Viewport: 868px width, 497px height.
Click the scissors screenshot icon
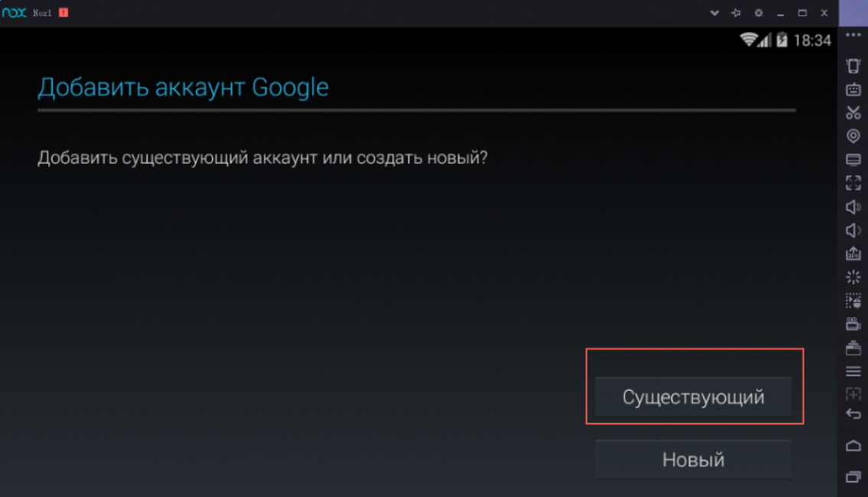click(x=853, y=112)
